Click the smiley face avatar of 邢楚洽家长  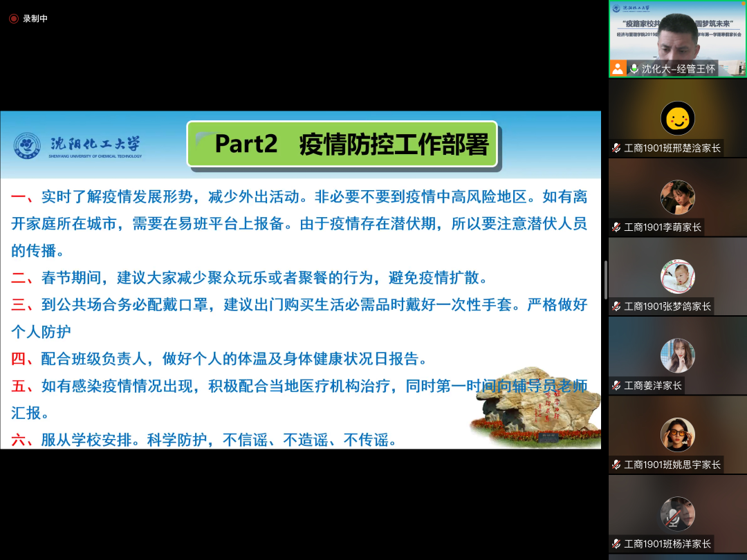click(677, 118)
